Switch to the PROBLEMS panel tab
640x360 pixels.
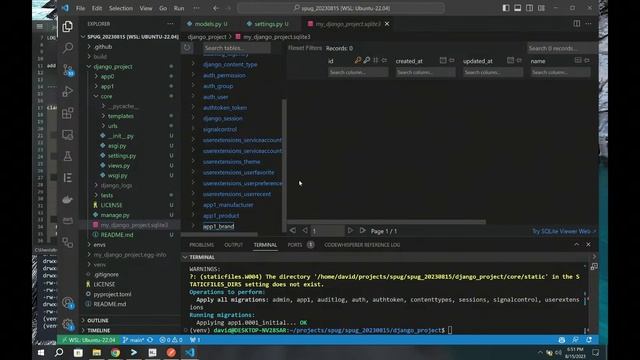point(201,245)
